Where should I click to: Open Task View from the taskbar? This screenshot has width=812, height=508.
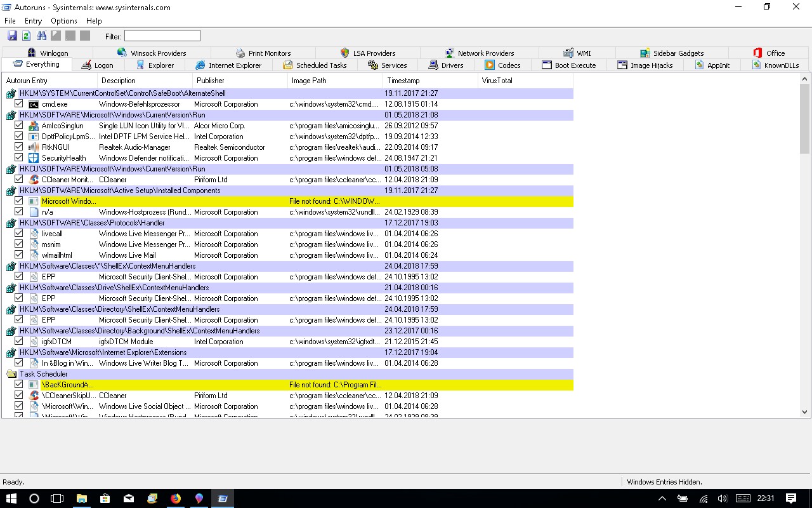click(57, 498)
